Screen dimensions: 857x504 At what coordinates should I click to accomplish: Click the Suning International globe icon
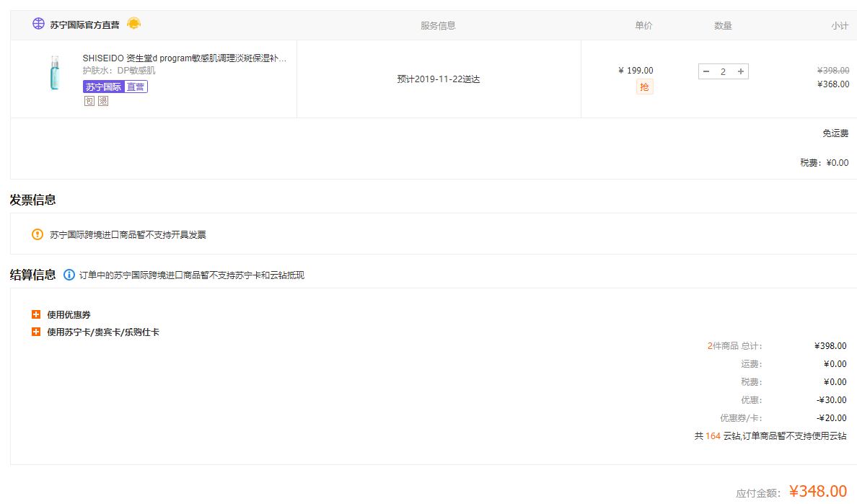[38, 24]
